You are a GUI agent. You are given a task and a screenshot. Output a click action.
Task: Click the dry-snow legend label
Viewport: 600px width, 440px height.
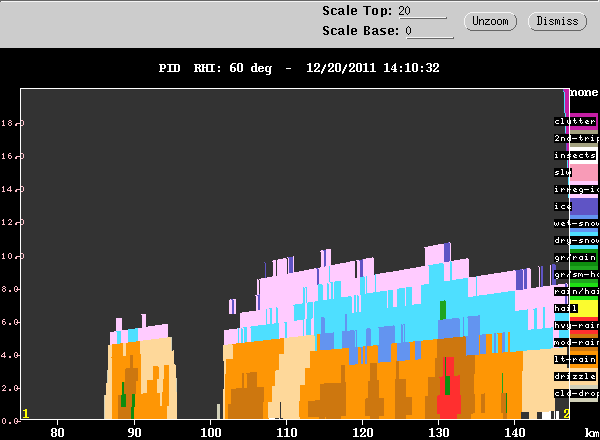pyautogui.click(x=576, y=240)
